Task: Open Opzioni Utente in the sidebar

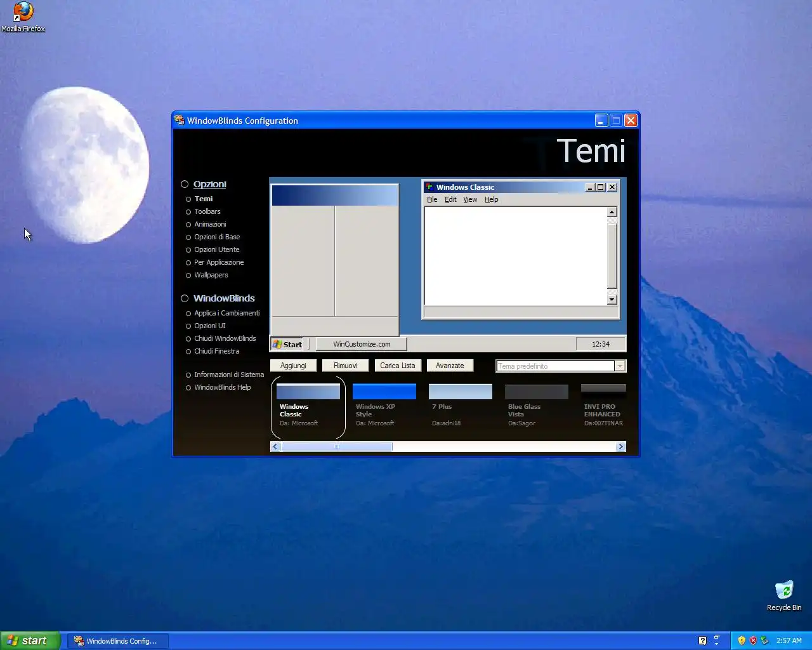Action: pyautogui.click(x=217, y=249)
